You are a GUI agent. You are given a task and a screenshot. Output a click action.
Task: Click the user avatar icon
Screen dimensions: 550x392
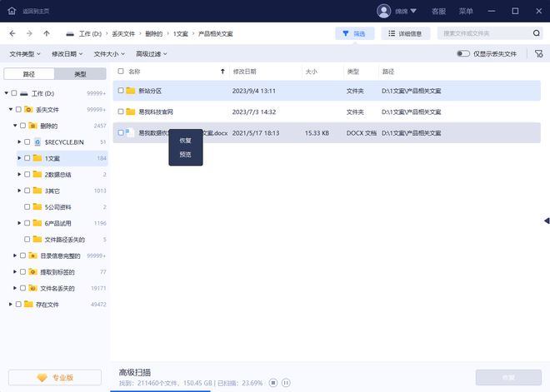(x=383, y=11)
